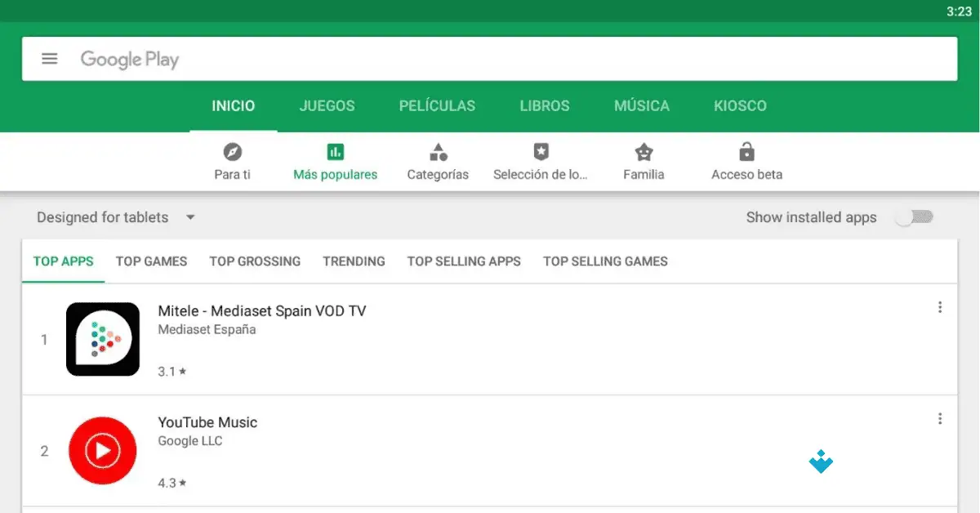Enable the Show installed apps switch
The width and height of the screenshot is (980, 513).
tap(915, 217)
